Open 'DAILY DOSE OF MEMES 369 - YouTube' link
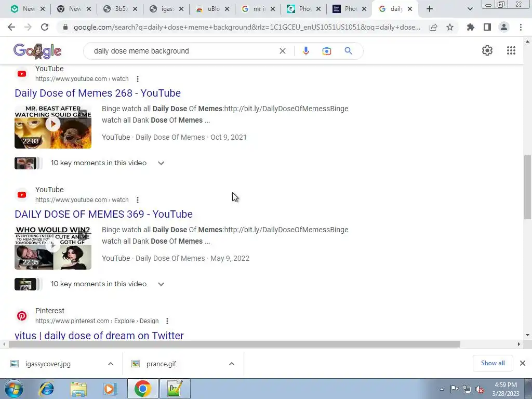Image resolution: width=532 pixels, height=399 pixels. [x=103, y=214]
